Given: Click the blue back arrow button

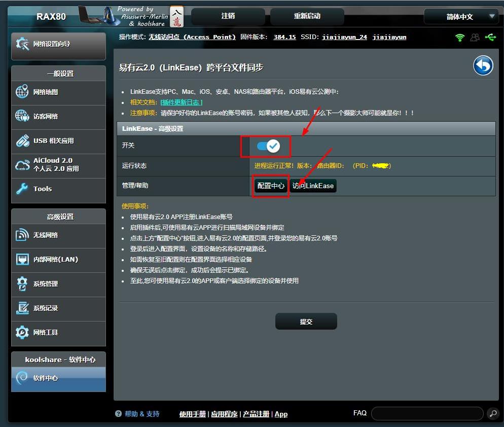Looking at the screenshot, I should [483, 65].
